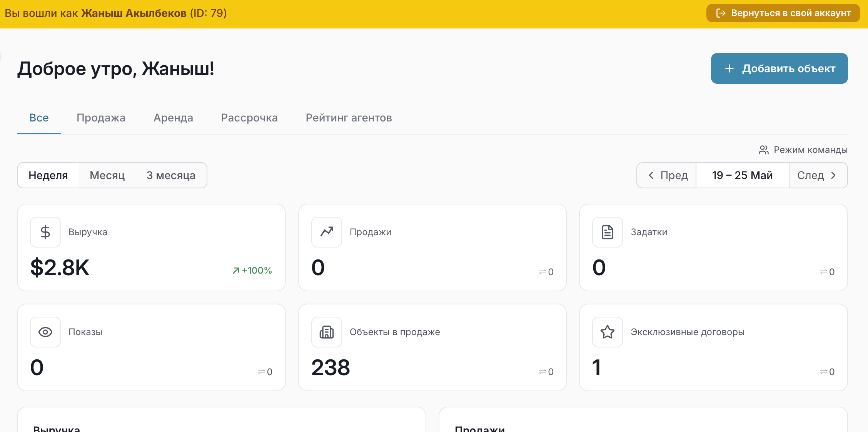Click the green up-arrow next to +100%
The height and width of the screenshot is (432, 868).
[x=236, y=271]
